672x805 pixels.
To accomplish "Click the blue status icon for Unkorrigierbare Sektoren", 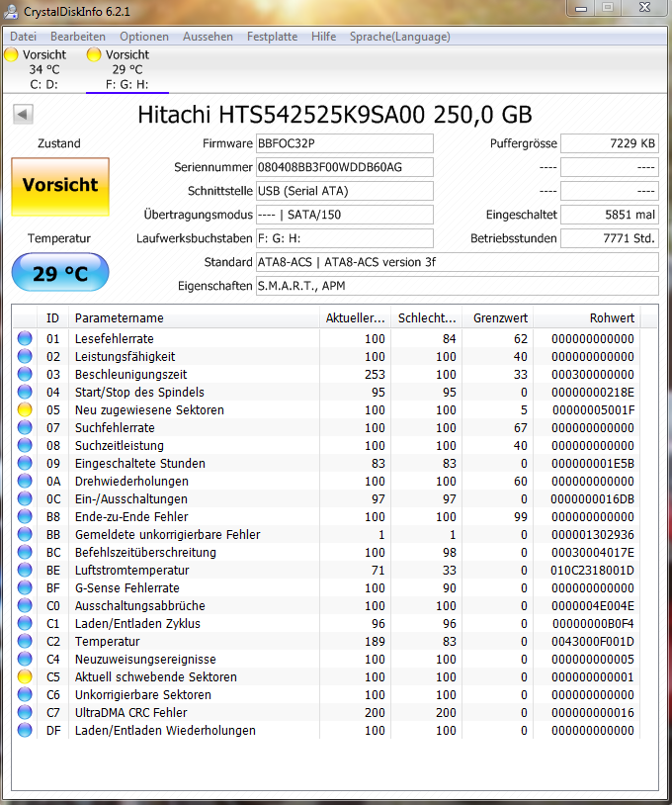I will click(25, 694).
